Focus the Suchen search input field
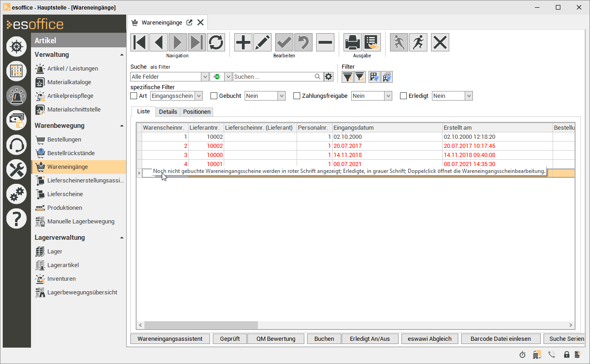 click(273, 77)
